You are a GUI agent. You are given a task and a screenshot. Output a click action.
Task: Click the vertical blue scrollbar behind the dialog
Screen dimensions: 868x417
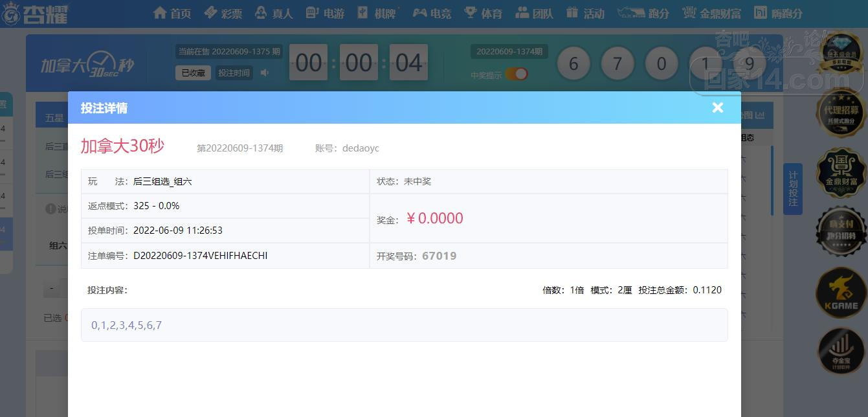point(771,181)
